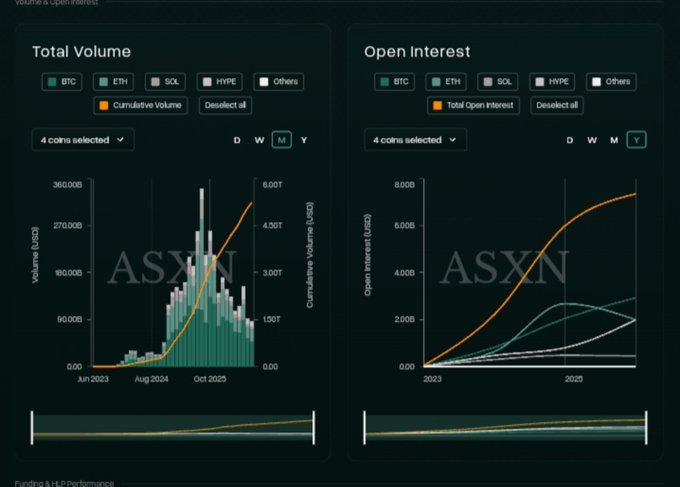Toggle HYPE series in Open Interest
Viewport: 680px width, 487px height.
(x=552, y=82)
